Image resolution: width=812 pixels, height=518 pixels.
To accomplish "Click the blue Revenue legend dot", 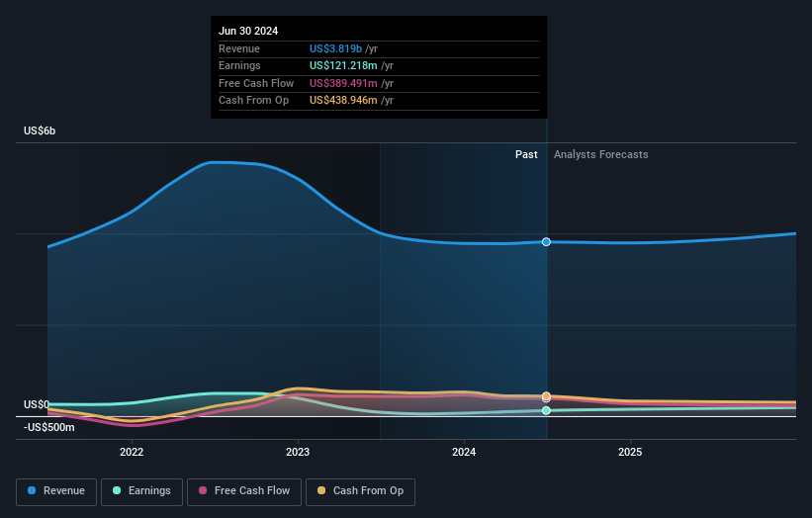I will click(x=32, y=490).
